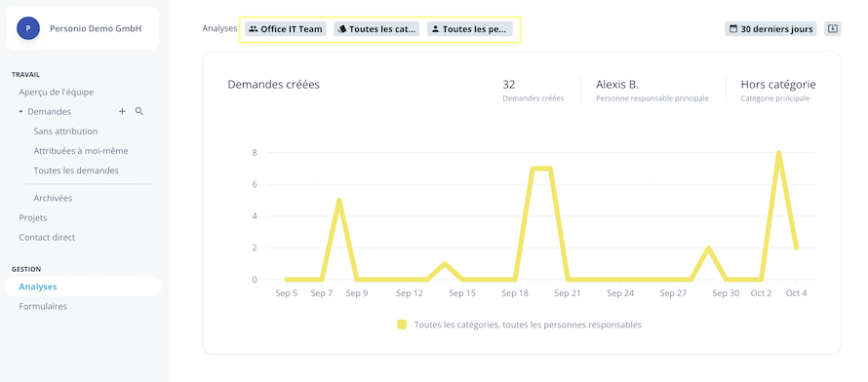Select Formulaires in the sidebar
Image resolution: width=868 pixels, height=382 pixels.
point(43,306)
